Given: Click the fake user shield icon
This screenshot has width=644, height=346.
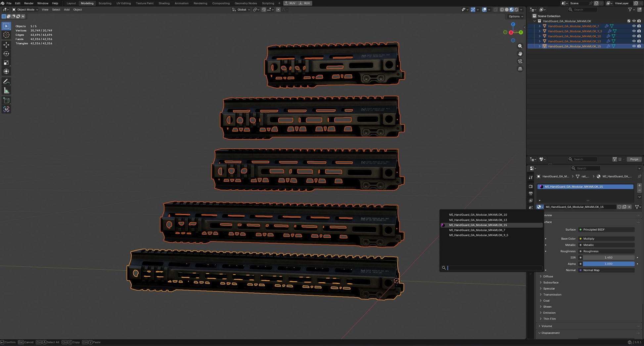Looking at the screenshot, I should [619, 207].
